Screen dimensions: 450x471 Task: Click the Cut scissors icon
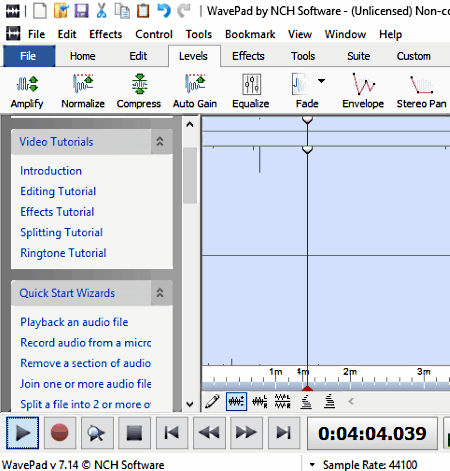click(x=101, y=11)
